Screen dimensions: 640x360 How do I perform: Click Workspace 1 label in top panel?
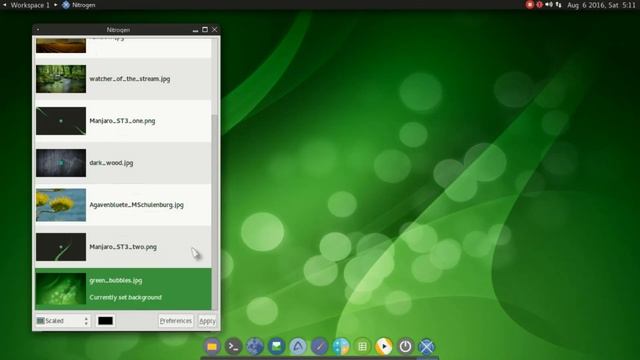point(30,5)
